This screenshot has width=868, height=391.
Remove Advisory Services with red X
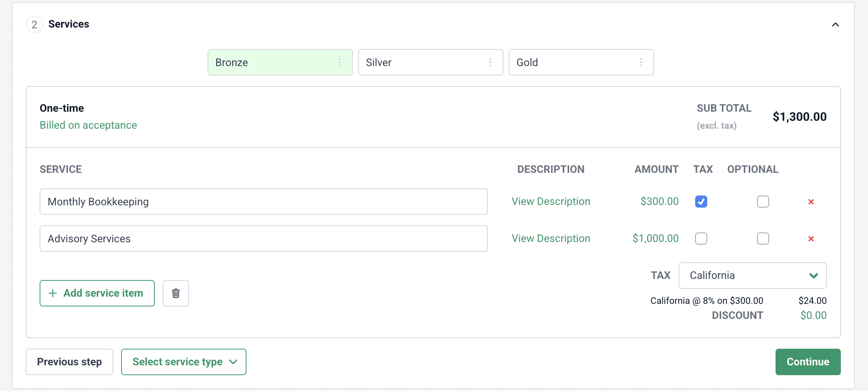point(811,239)
